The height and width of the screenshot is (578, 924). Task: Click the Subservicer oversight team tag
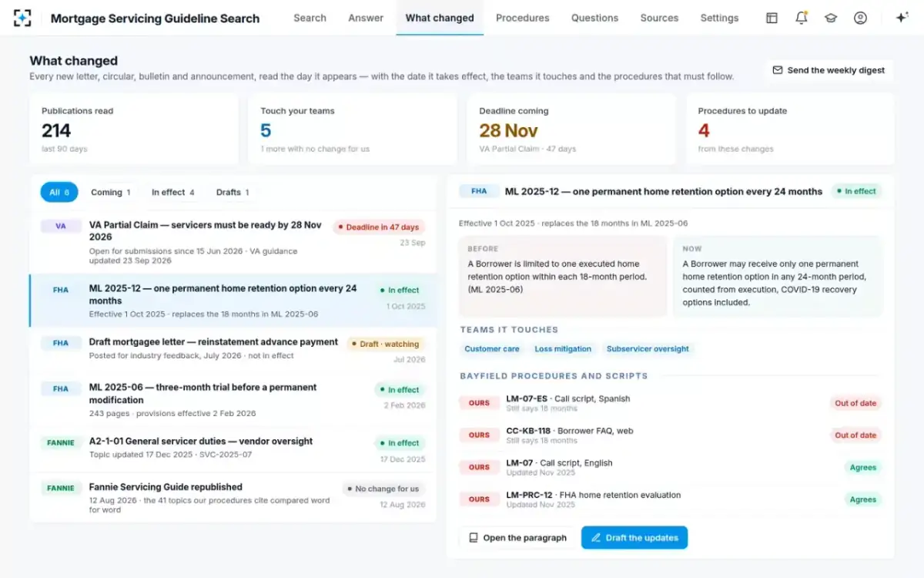[x=648, y=349]
